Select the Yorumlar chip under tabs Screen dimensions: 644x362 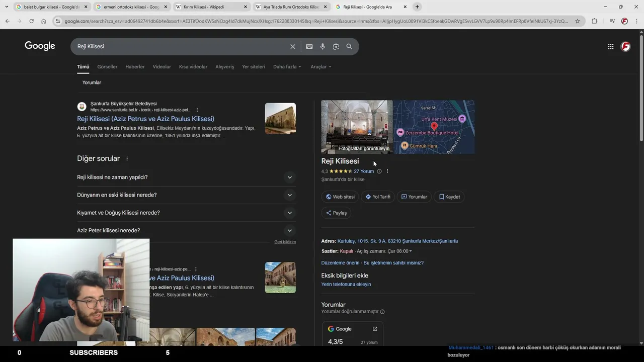(92, 82)
